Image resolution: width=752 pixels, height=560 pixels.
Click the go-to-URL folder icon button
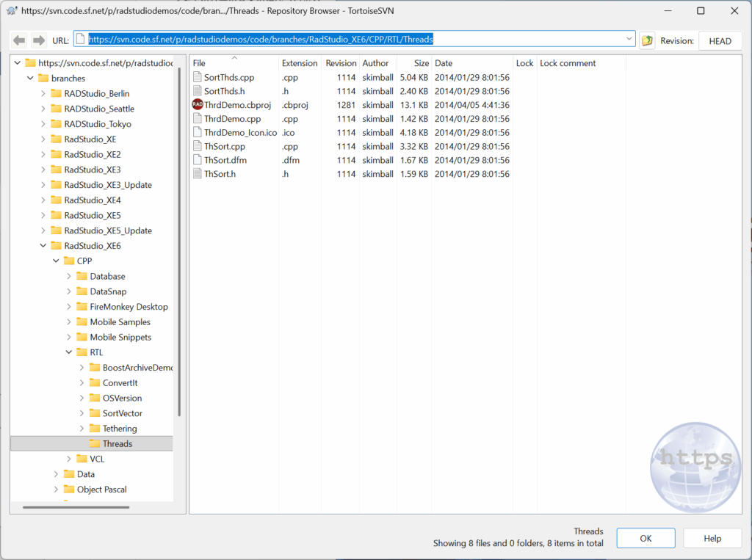647,41
